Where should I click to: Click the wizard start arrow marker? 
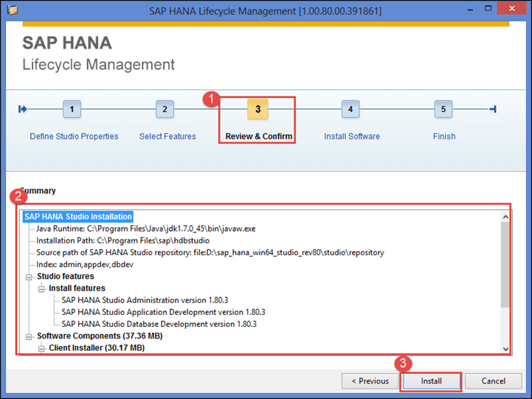pyautogui.click(x=23, y=109)
